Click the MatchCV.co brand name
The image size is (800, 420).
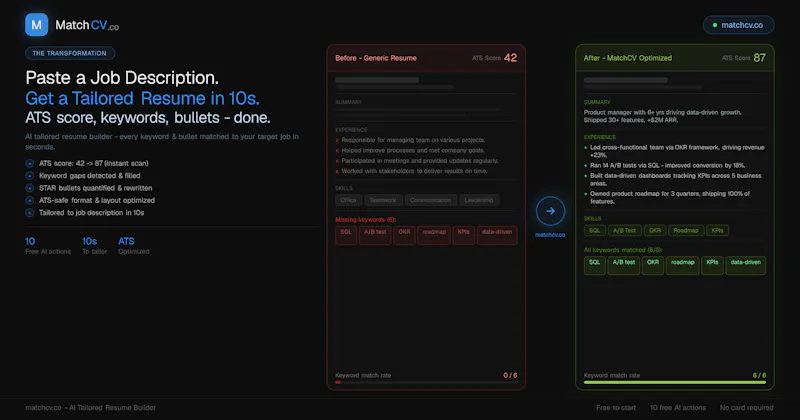87,26
